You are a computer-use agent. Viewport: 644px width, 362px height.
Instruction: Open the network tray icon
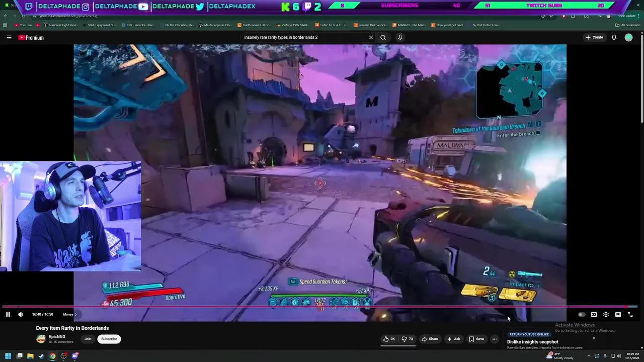click(612, 356)
